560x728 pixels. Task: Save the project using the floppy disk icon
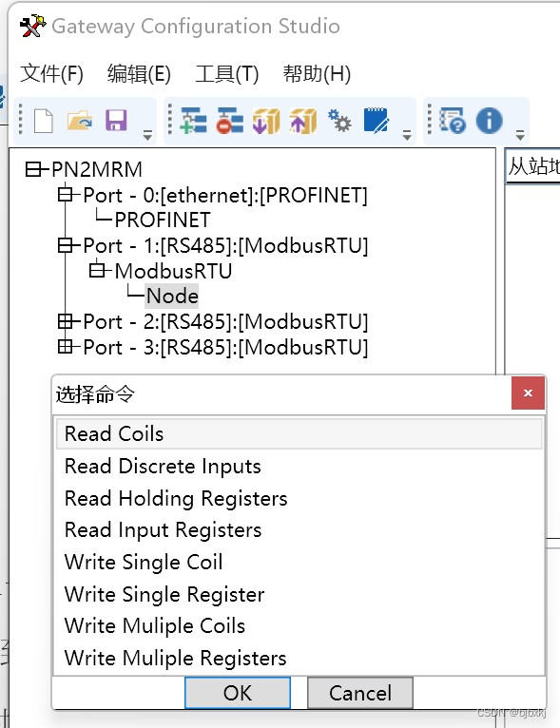click(116, 121)
